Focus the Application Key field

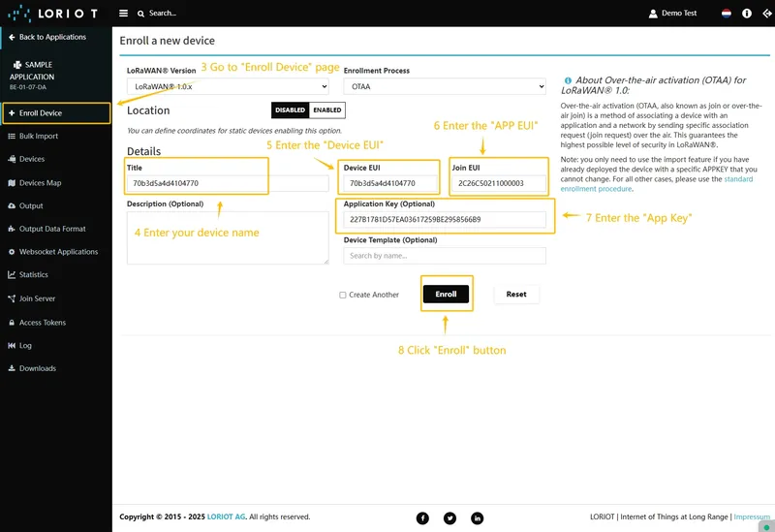(445, 220)
